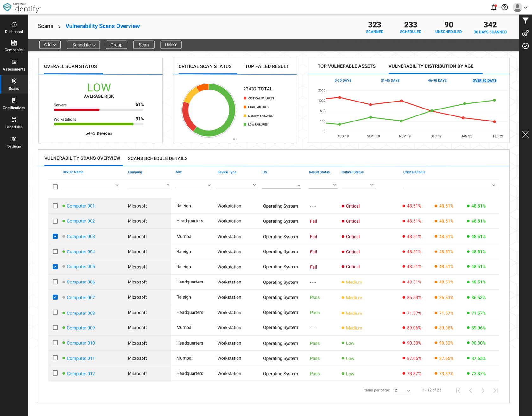Expand the Add dropdown button
Viewport: 532px width, 416px height.
pyautogui.click(x=50, y=45)
